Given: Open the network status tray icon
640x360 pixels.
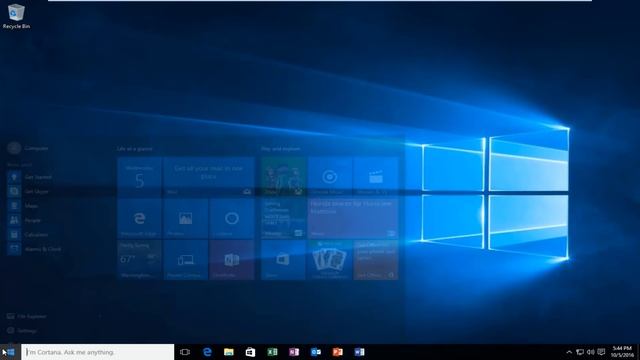Looking at the screenshot, I should click(x=580, y=352).
